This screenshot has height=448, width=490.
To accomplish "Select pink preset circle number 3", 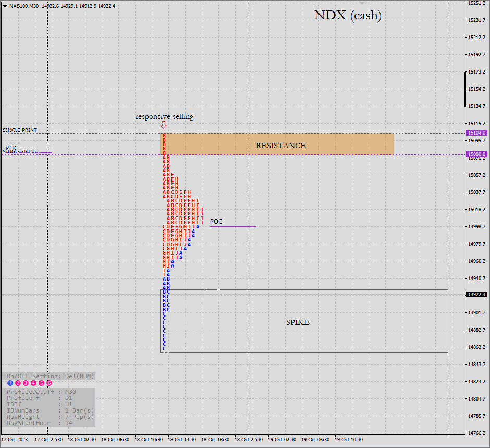I will point(26,383).
